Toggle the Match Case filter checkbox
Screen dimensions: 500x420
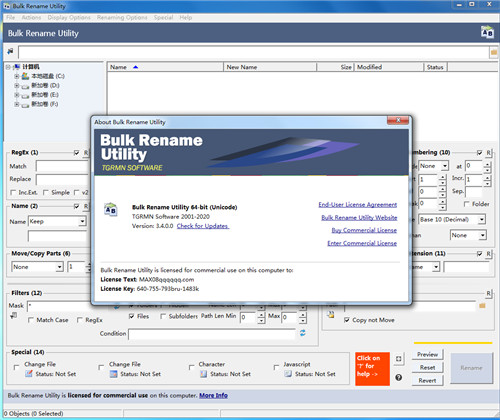coord(31,320)
